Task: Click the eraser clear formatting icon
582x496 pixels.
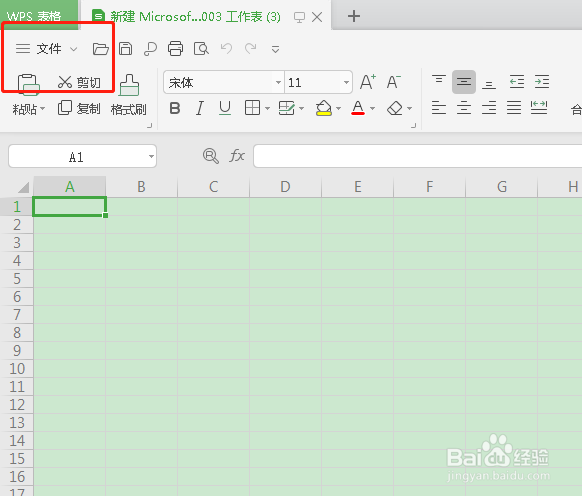Action: [x=395, y=108]
